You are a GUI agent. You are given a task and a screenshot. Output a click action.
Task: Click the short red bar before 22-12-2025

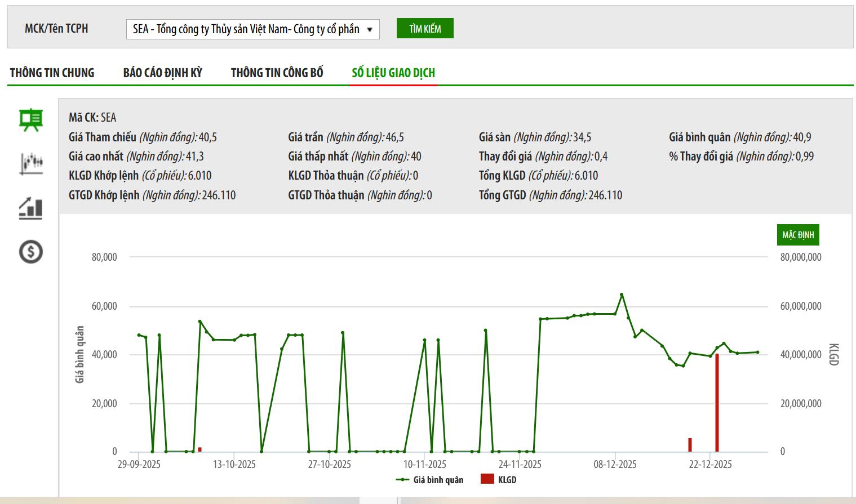pyautogui.click(x=690, y=445)
